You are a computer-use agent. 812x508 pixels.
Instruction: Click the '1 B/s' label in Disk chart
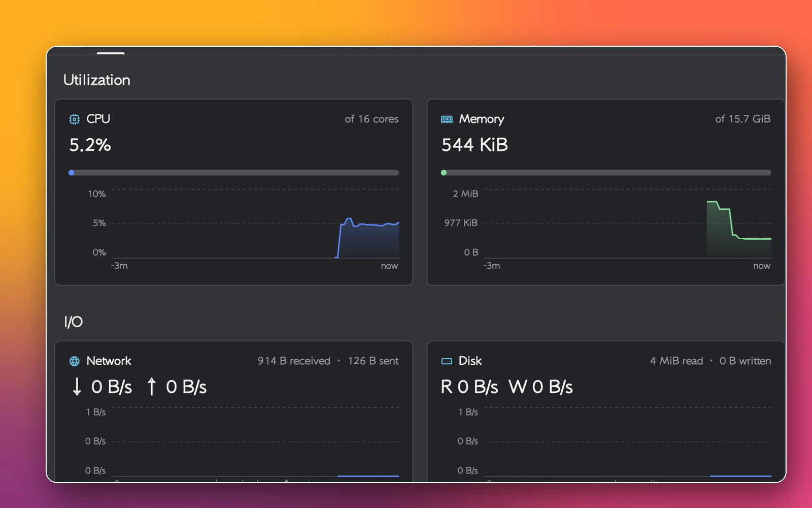(468, 412)
